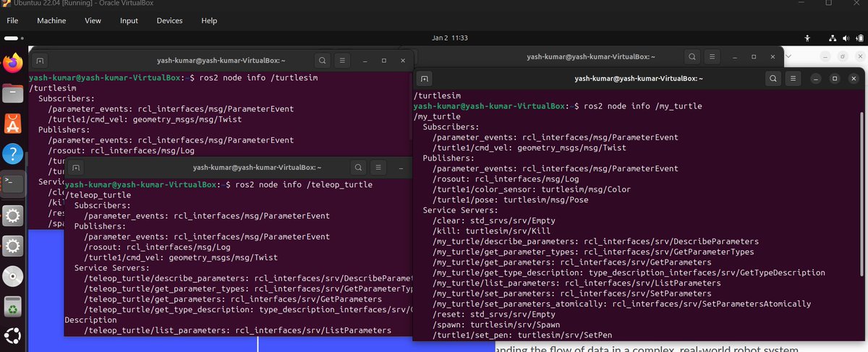Screen dimensions: 868x352
Task: Open the Help icon in the dock
Action: (x=13, y=153)
